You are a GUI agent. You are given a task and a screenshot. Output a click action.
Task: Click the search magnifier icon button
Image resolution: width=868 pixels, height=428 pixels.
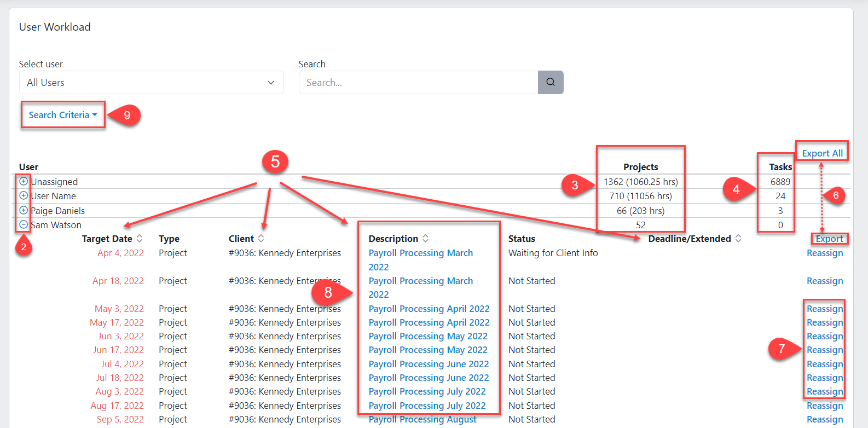(550, 82)
